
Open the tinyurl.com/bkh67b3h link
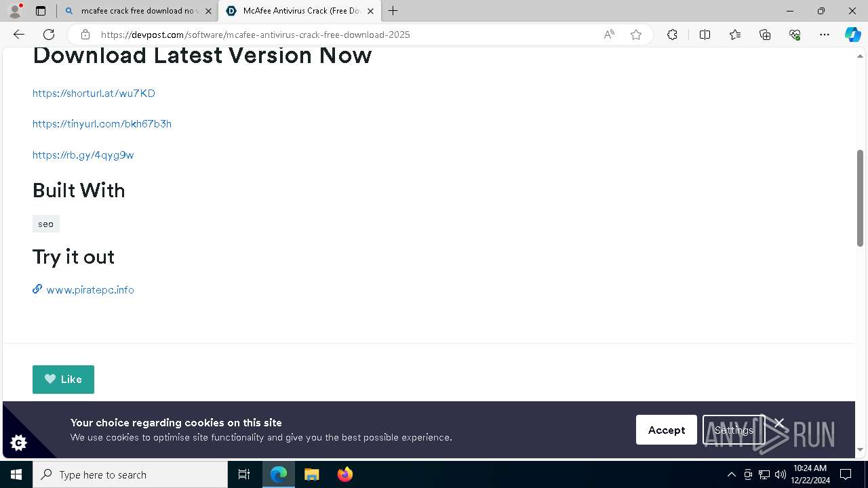(102, 123)
